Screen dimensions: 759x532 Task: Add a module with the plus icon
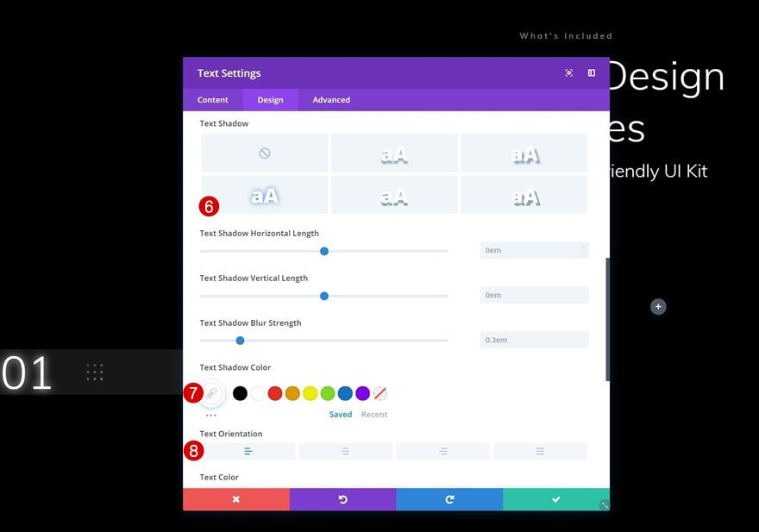(x=658, y=307)
